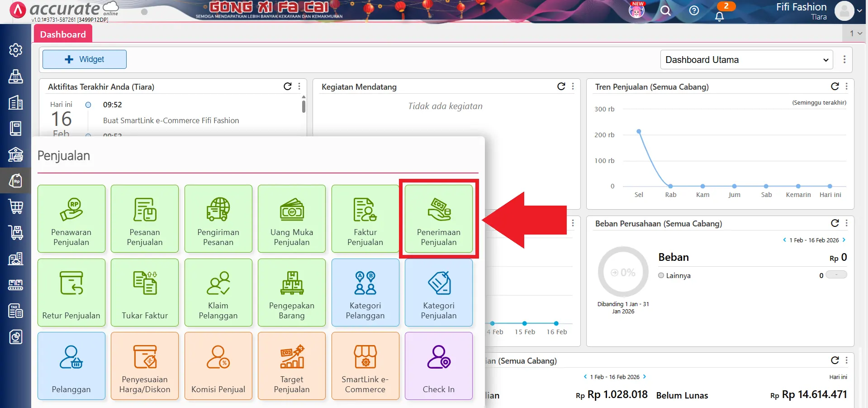This screenshot has height=408, width=868.
Task: Open the Retur Penjualan tile
Action: [x=71, y=292]
